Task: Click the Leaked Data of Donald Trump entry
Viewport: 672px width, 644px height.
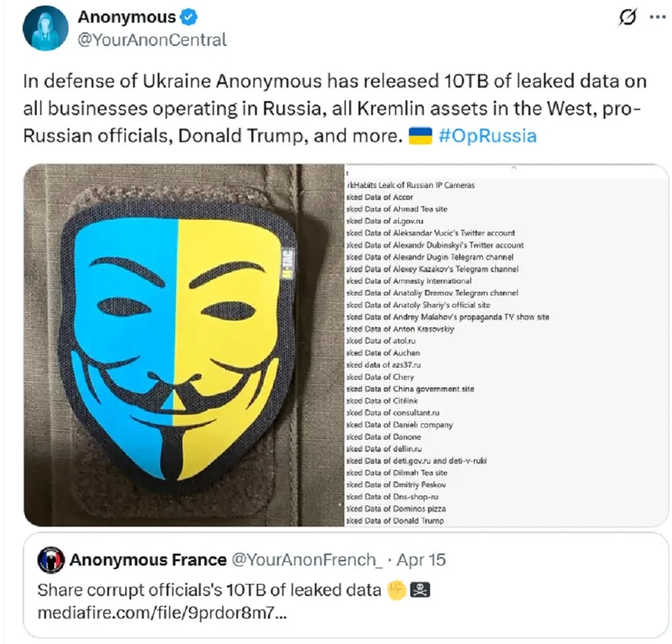Action: click(395, 521)
